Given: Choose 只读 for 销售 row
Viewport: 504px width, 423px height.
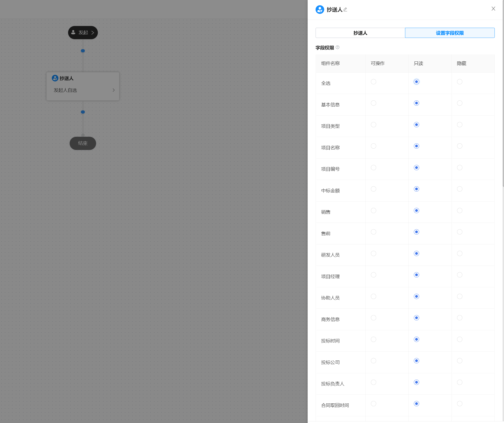Looking at the screenshot, I should (x=416, y=211).
